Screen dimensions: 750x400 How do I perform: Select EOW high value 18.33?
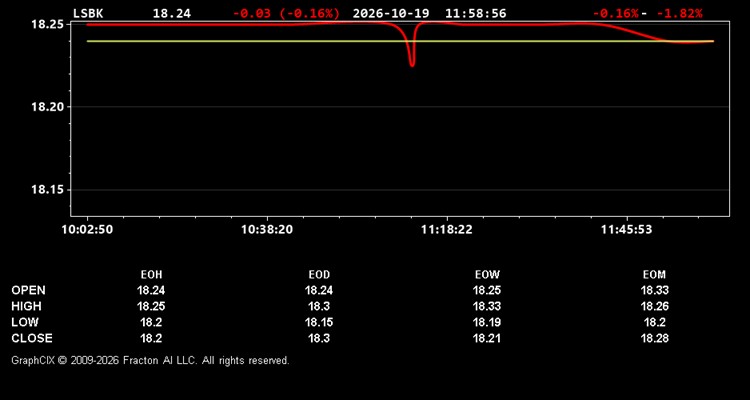pos(487,306)
